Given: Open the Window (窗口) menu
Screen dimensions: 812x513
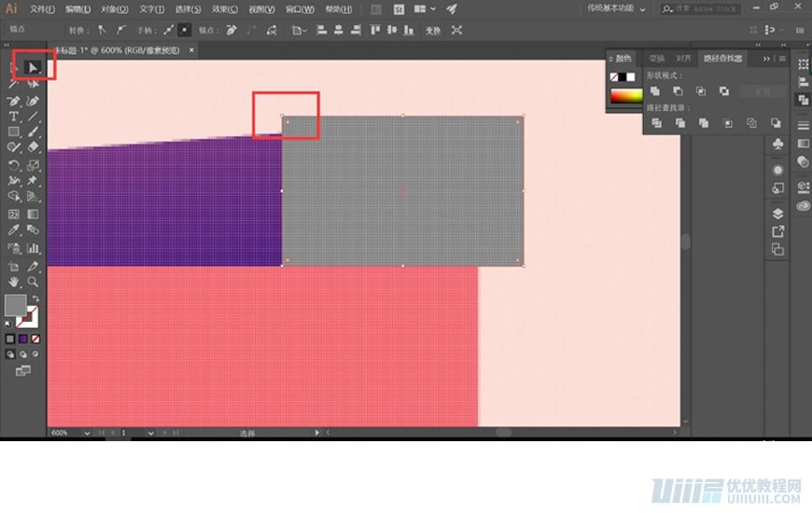Looking at the screenshot, I should (x=300, y=9).
